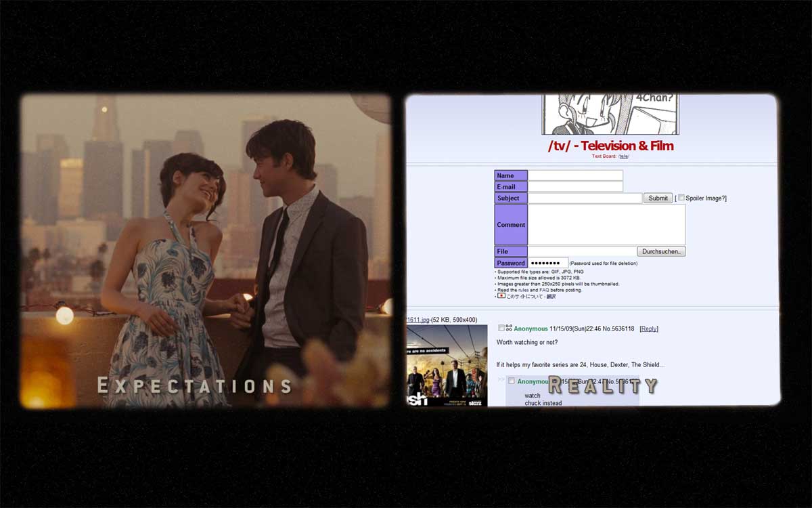Click the 'Password used for file deletion' note
The height and width of the screenshot is (508, 812).
tap(604, 263)
